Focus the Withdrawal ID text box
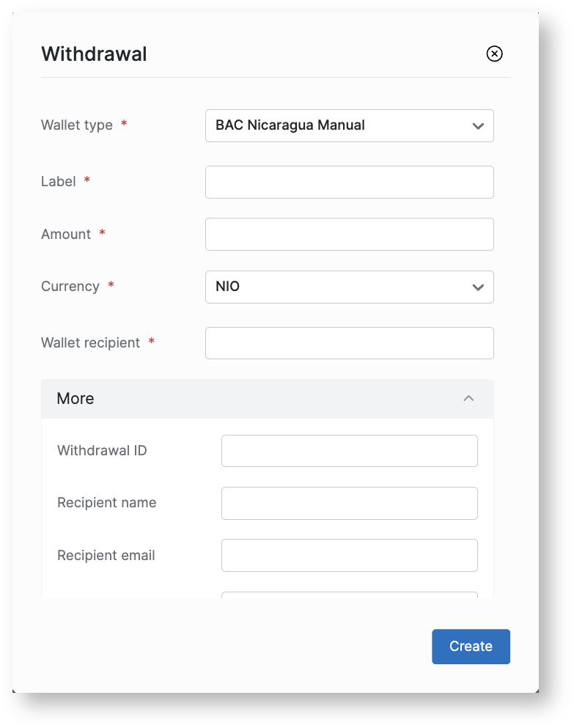574x728 pixels. click(349, 451)
